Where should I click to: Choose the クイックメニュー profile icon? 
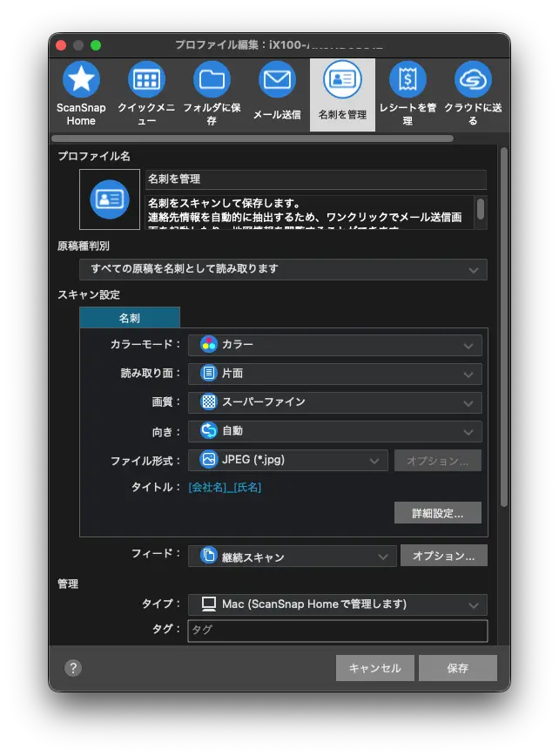tap(146, 80)
